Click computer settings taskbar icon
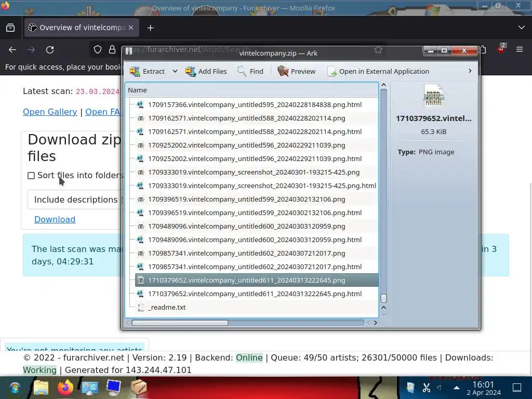 pyautogui.click(x=89, y=388)
